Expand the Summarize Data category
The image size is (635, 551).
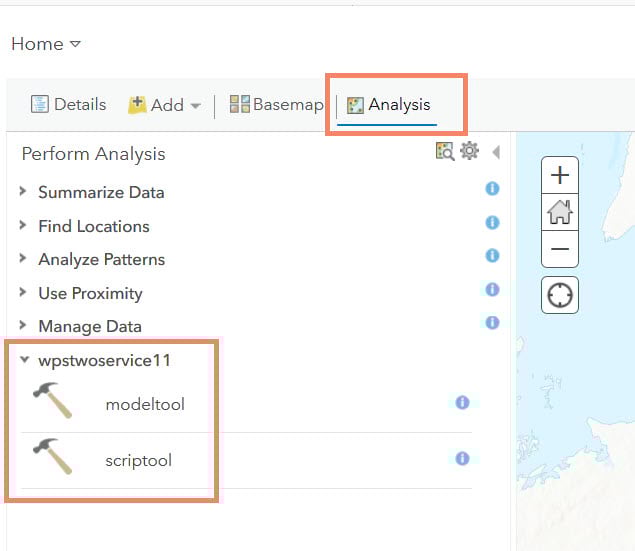coord(23,191)
